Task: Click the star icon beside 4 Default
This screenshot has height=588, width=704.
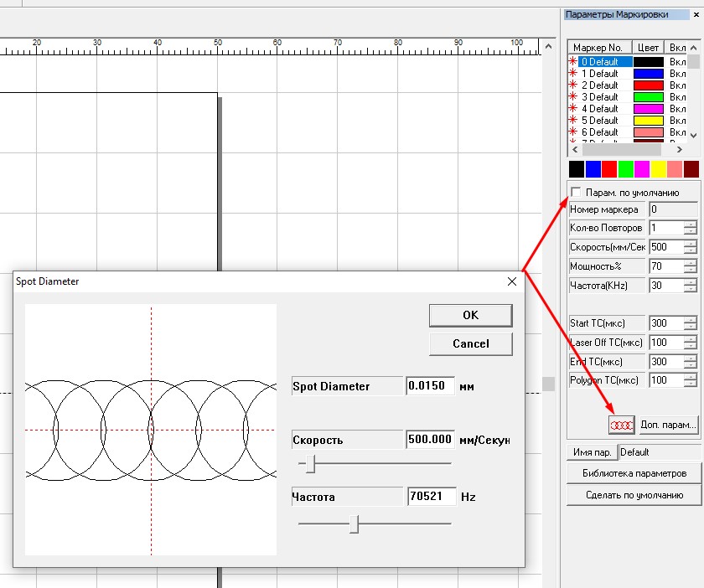Action: pyautogui.click(x=573, y=109)
